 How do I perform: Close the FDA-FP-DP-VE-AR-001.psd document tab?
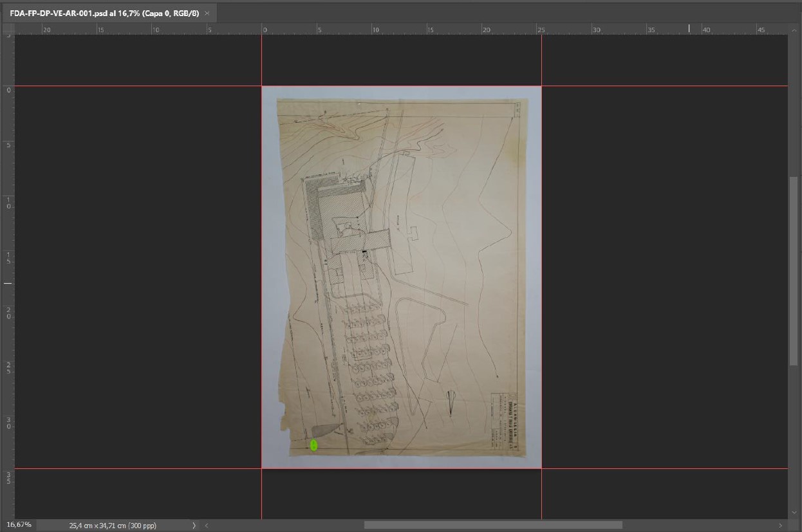pos(207,13)
